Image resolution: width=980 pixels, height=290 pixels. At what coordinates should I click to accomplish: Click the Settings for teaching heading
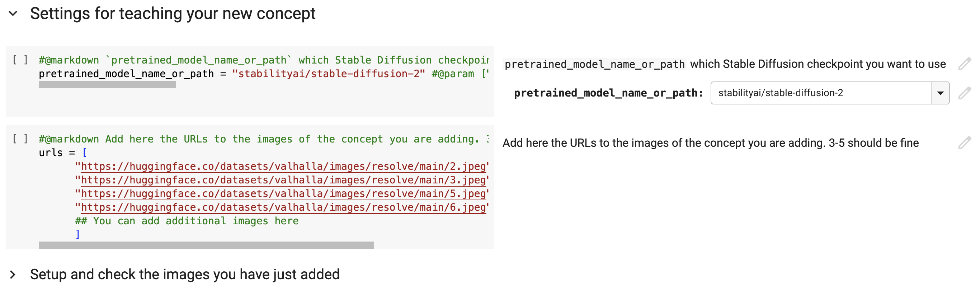173,14
